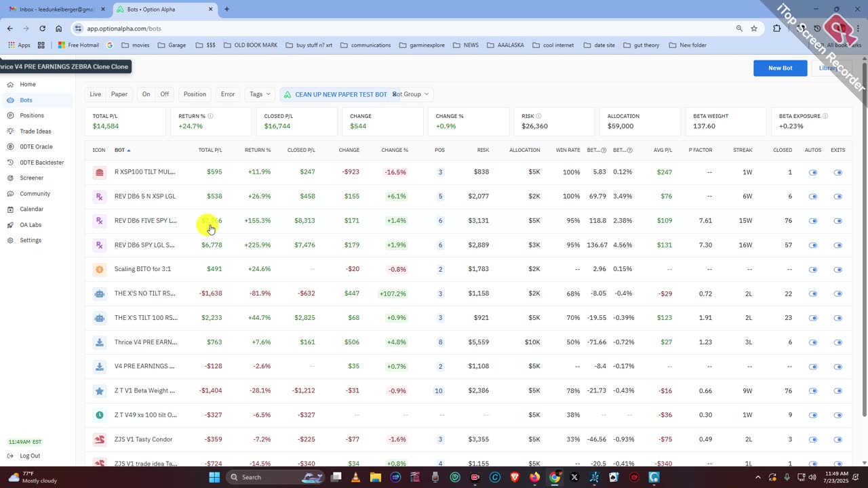Open Settings in the sidebar
This screenshot has width=868, height=488.
point(31,240)
